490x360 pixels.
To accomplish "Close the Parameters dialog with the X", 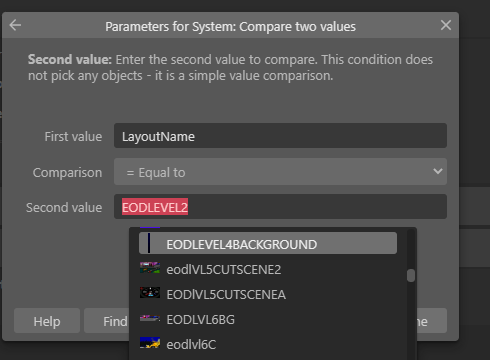I will (x=446, y=25).
